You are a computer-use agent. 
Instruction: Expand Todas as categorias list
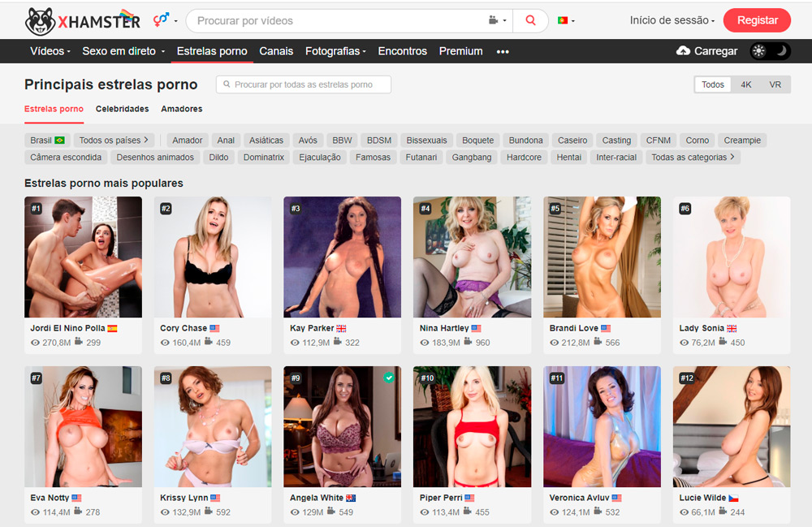tap(693, 158)
